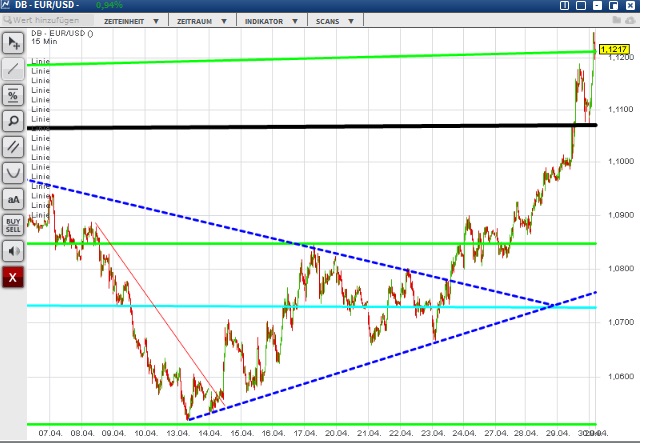Open the INDIKATOR dropdown arrow
Viewport: 669px width, 443px height.
point(295,21)
